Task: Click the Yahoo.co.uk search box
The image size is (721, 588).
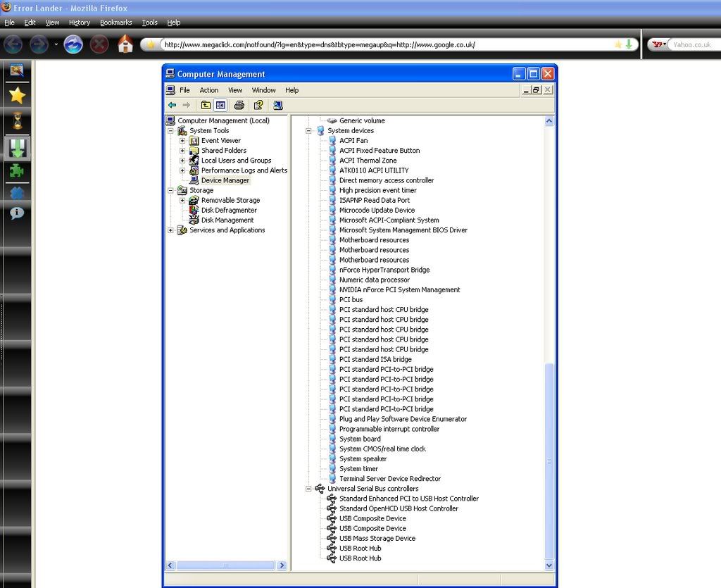Action: tap(694, 44)
